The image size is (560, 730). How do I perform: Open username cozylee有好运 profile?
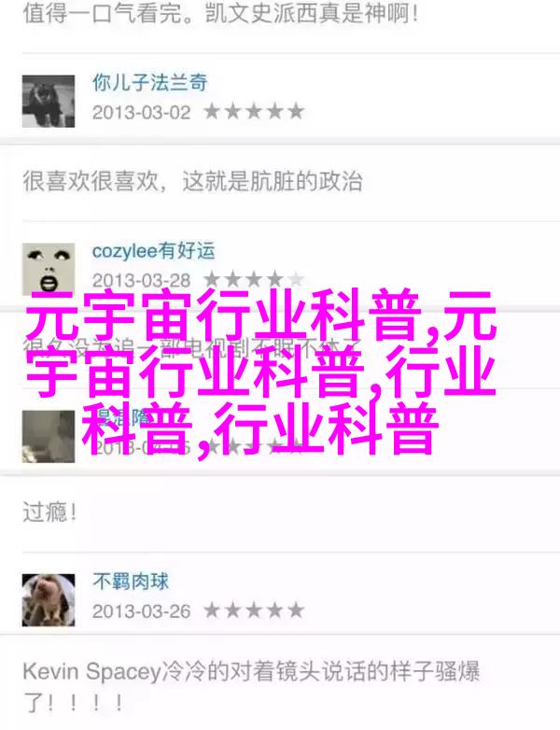click(x=154, y=251)
